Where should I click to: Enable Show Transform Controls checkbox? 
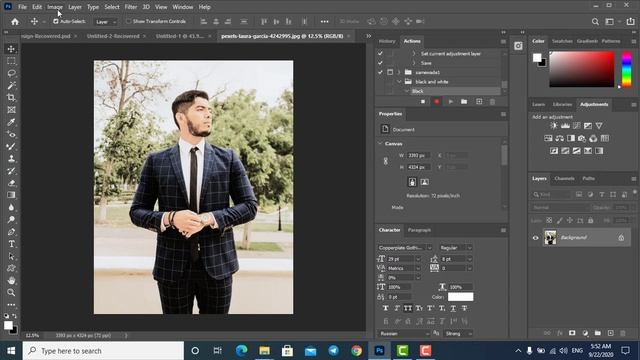coord(128,21)
